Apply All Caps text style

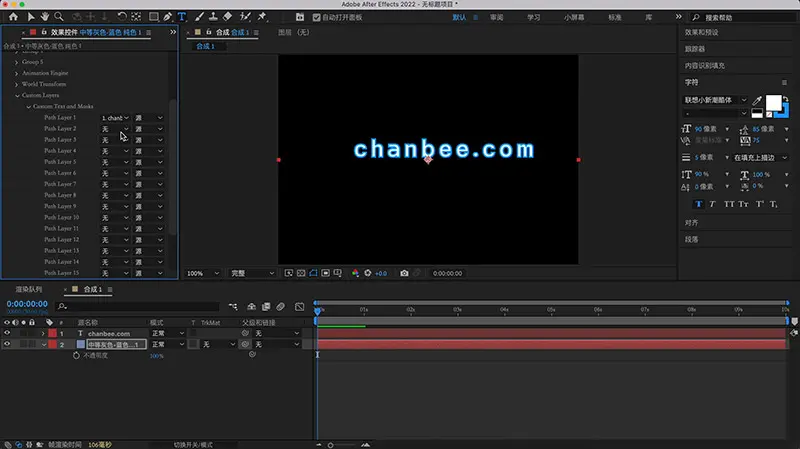click(729, 204)
